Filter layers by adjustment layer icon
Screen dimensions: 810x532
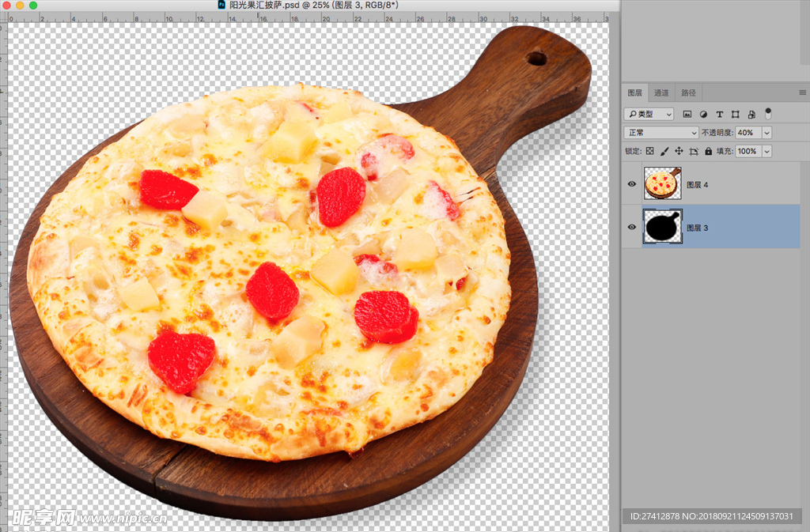tap(703, 115)
